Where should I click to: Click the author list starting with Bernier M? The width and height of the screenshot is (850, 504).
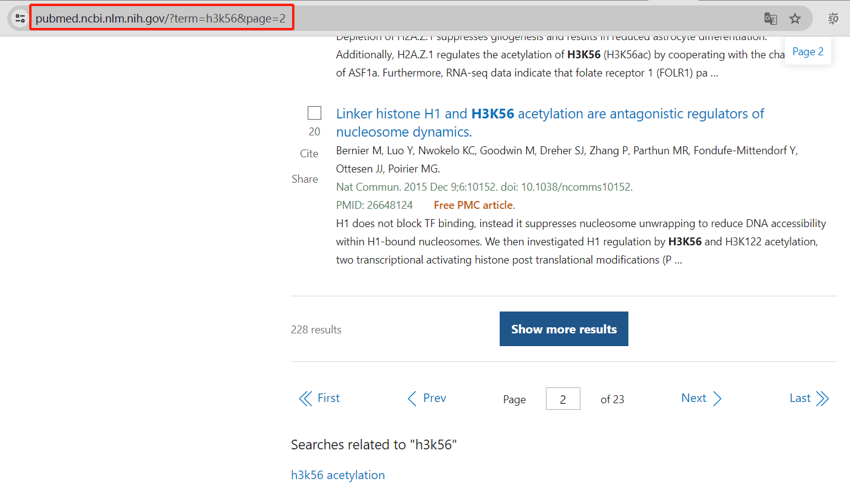click(x=567, y=160)
